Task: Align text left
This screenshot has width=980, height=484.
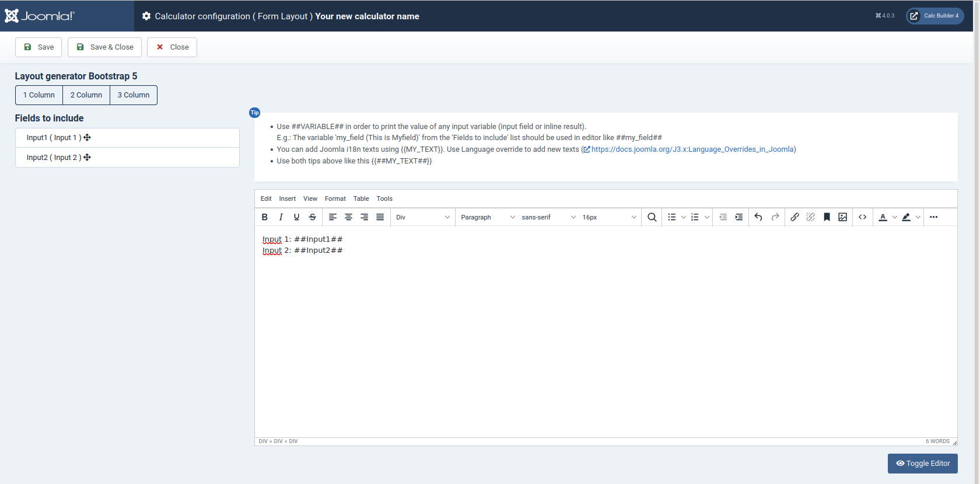Action: tap(332, 217)
